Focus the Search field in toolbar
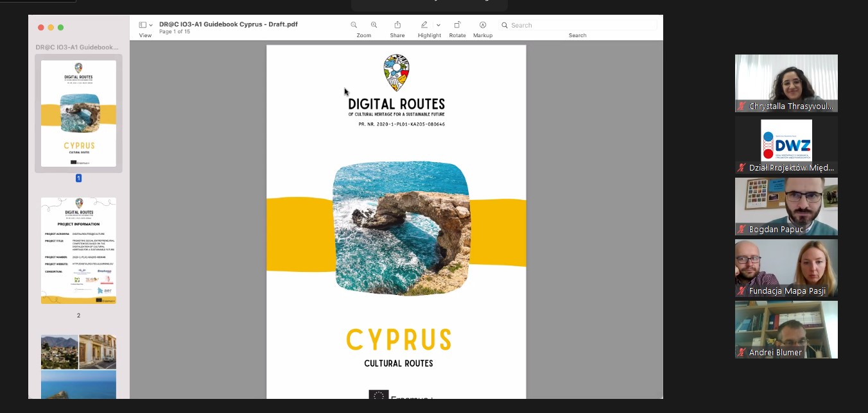The image size is (868, 413). 578,25
